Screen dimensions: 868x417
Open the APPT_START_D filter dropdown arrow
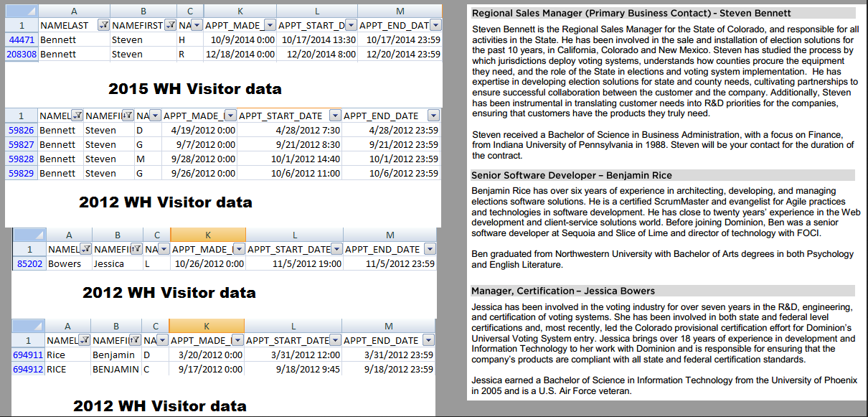(351, 25)
